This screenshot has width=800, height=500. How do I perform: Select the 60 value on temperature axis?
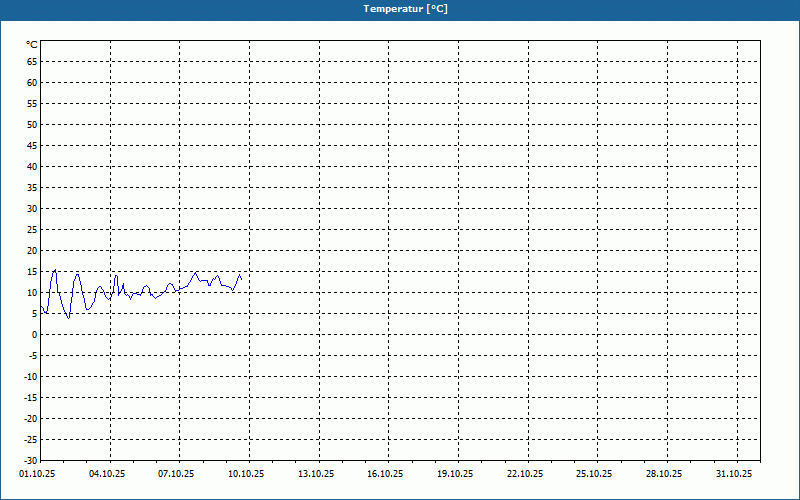point(32,83)
